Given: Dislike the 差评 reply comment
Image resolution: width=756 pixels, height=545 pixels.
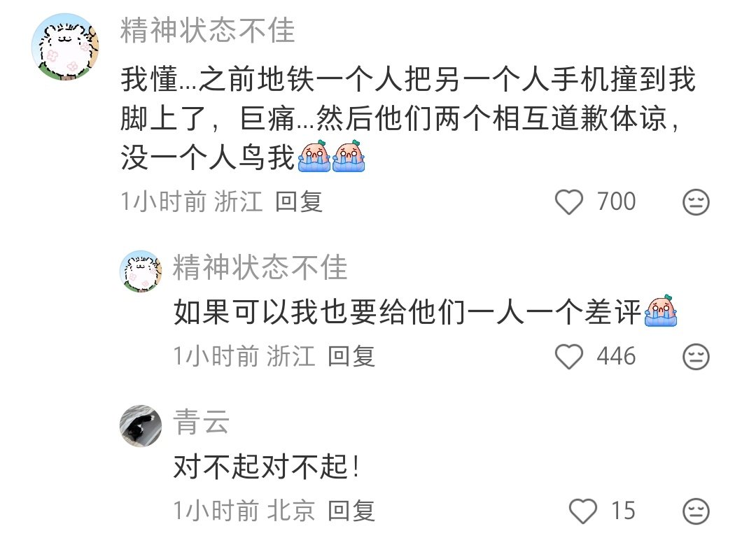Looking at the screenshot, I should point(696,357).
